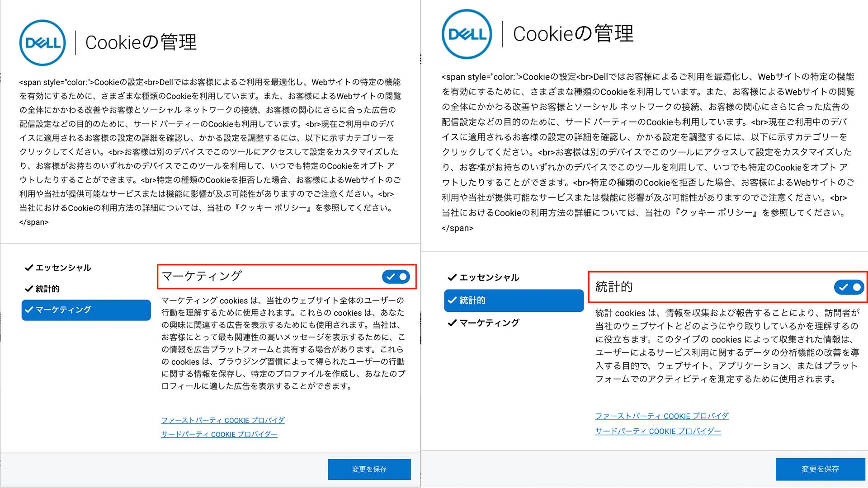Click the 統計的 section heading on right
Viewport: 868px width, 488px height.
[x=613, y=286]
